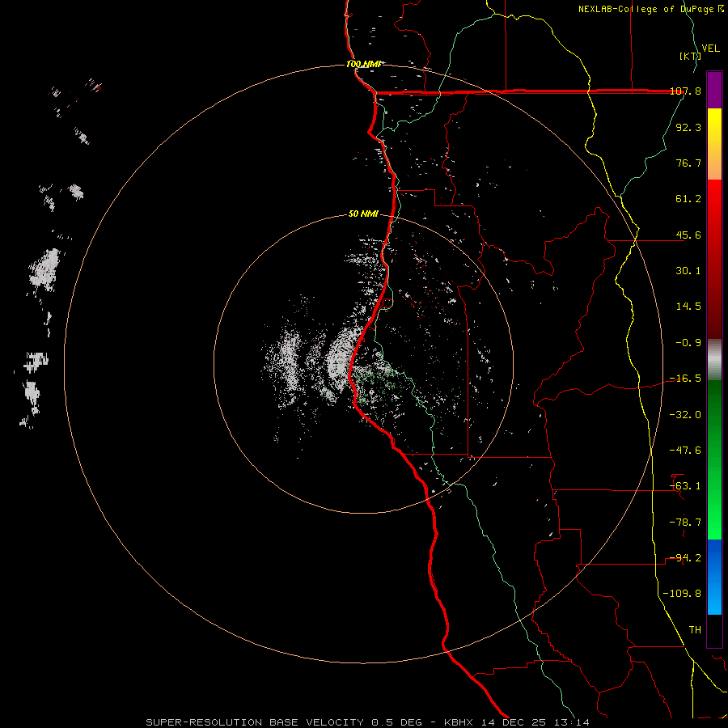
Task: Select the 30.1 velocity scale value
Action: click(x=688, y=271)
